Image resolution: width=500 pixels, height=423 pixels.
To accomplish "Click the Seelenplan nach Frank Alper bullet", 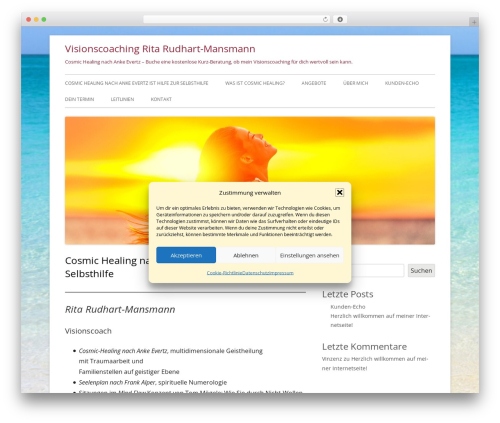I will click(x=153, y=382).
